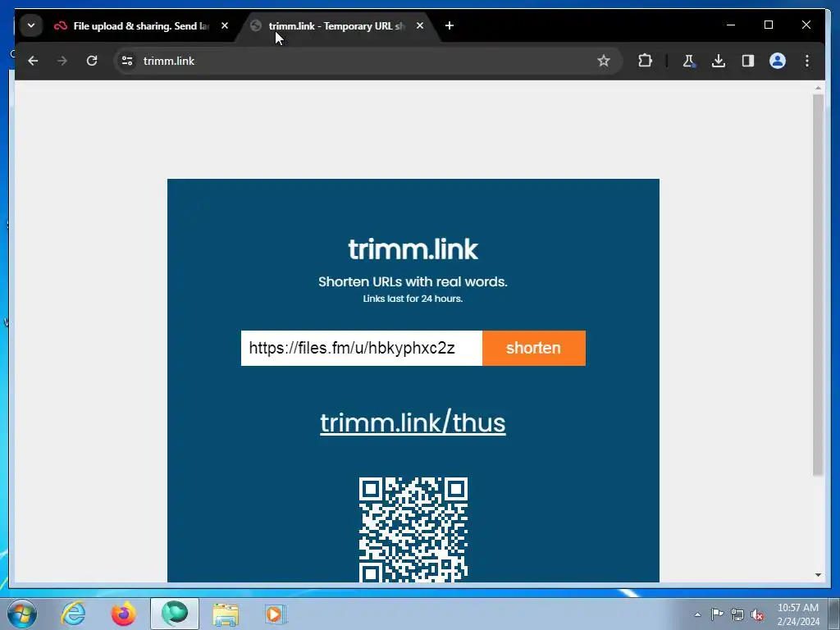Viewport: 840px width, 630px height.
Task: Expand the tab search dropdown arrow
Action: [x=31, y=25]
